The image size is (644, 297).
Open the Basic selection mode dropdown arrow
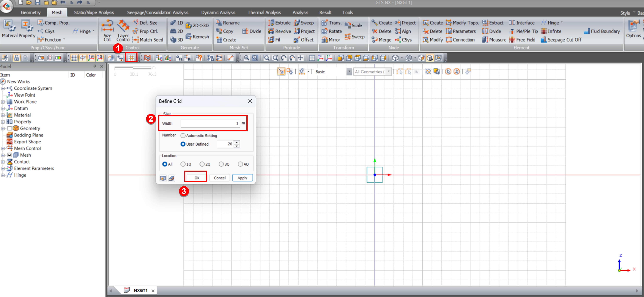(349, 72)
